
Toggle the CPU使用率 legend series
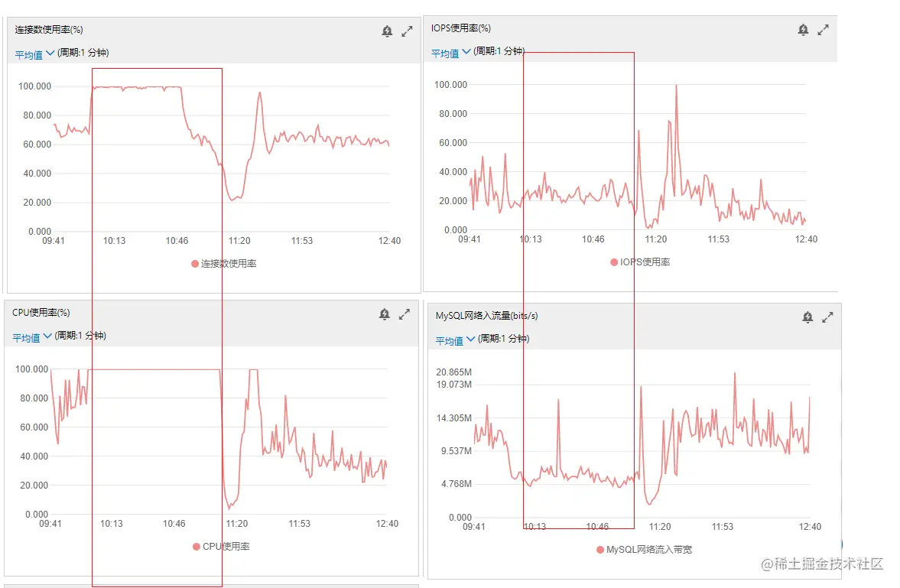click(221, 547)
